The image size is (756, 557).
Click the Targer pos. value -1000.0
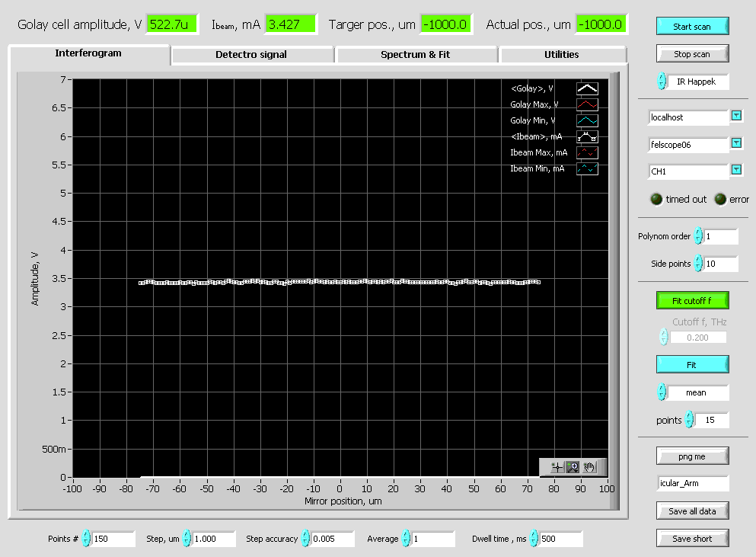[x=446, y=24]
